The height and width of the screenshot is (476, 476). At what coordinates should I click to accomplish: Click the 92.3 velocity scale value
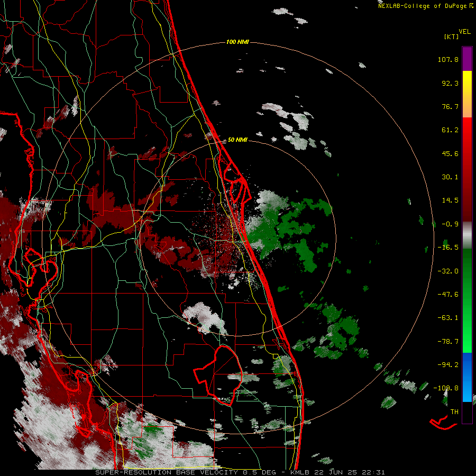point(450,83)
